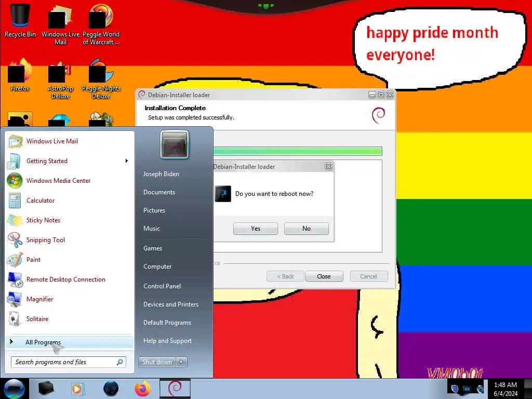Screen dimensions: 532x399
Task: Click the dark globe taskbar icon
Action: pyautogui.click(x=111, y=389)
